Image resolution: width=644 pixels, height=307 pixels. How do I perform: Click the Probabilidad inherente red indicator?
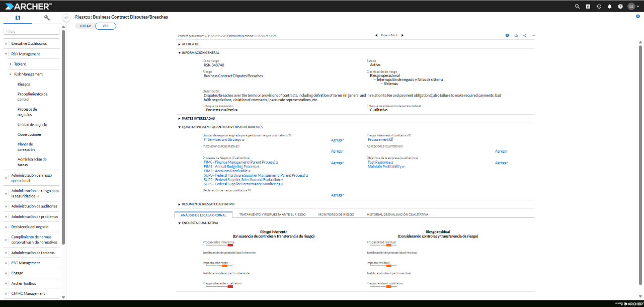click(230, 245)
